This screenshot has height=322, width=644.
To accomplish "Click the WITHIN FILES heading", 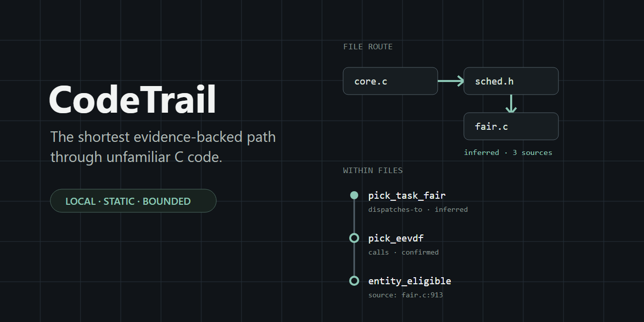I will [373, 171].
